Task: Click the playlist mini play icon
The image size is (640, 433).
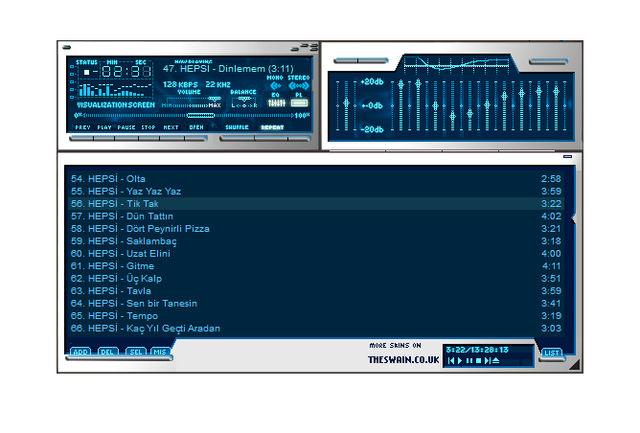Action: pyautogui.click(x=460, y=361)
